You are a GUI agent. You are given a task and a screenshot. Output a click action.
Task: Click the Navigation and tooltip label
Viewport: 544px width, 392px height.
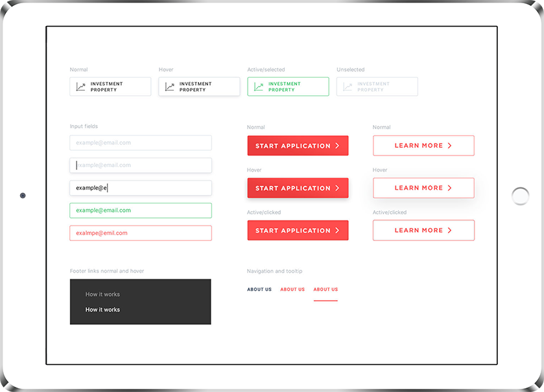coord(274,271)
